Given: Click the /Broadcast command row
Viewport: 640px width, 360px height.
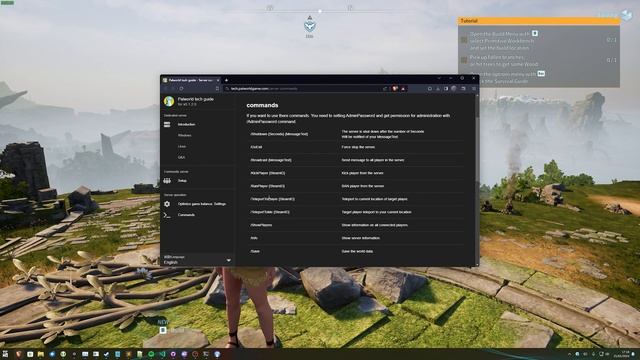Looking at the screenshot, I should 356,160.
